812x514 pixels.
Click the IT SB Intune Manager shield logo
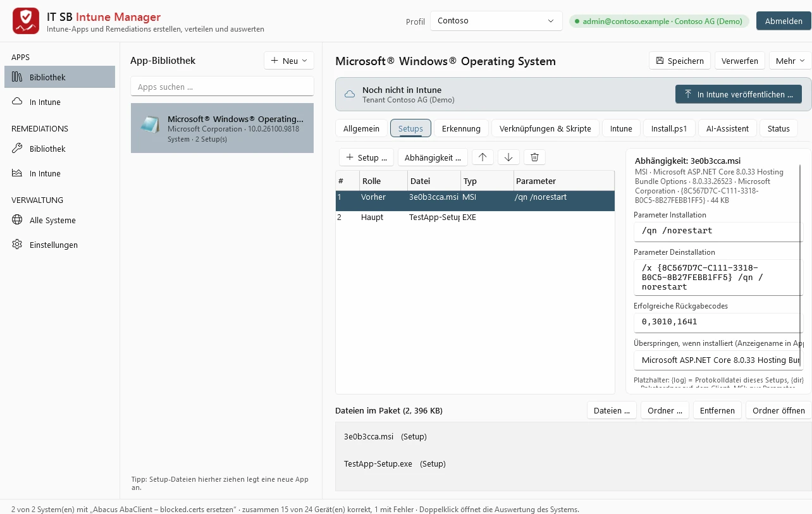pos(26,21)
